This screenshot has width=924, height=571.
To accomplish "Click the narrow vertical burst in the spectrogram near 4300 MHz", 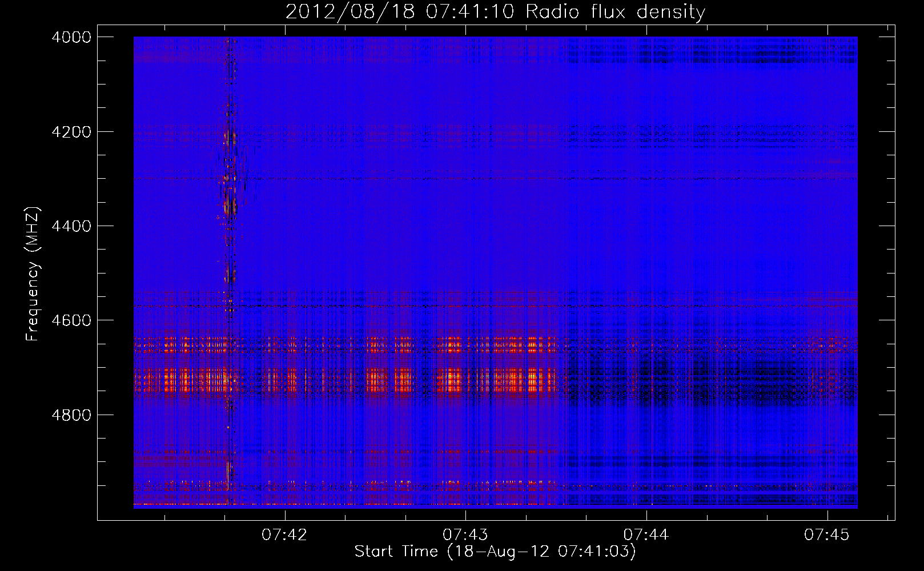I will pyautogui.click(x=230, y=180).
